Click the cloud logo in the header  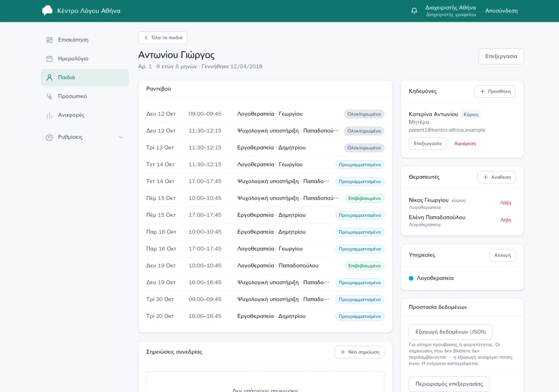point(47,10)
